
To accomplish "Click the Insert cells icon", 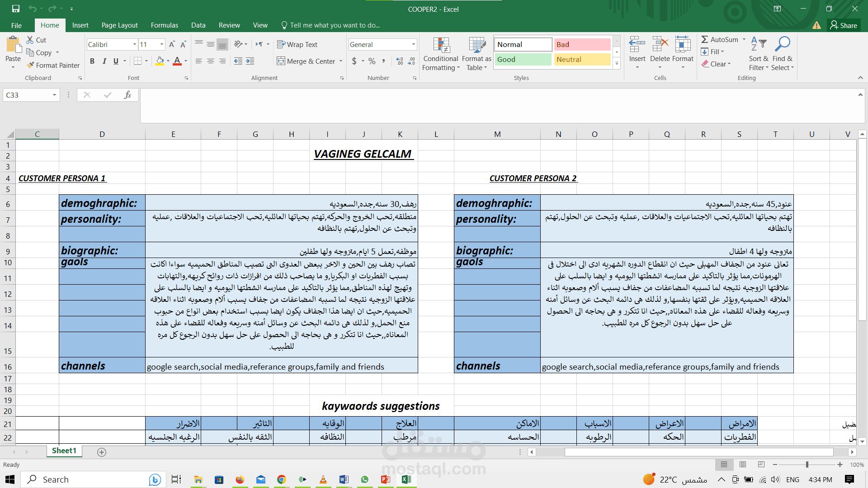I will coord(637,45).
